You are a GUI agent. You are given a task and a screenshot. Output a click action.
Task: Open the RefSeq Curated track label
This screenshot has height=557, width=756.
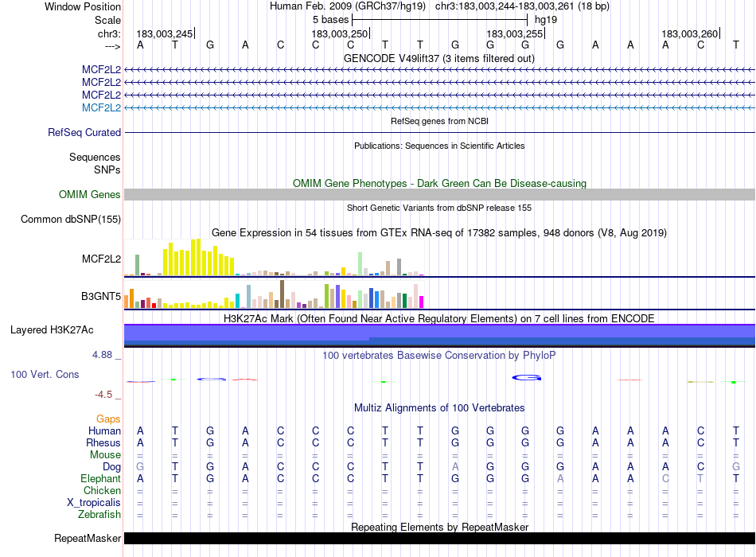tap(84, 133)
